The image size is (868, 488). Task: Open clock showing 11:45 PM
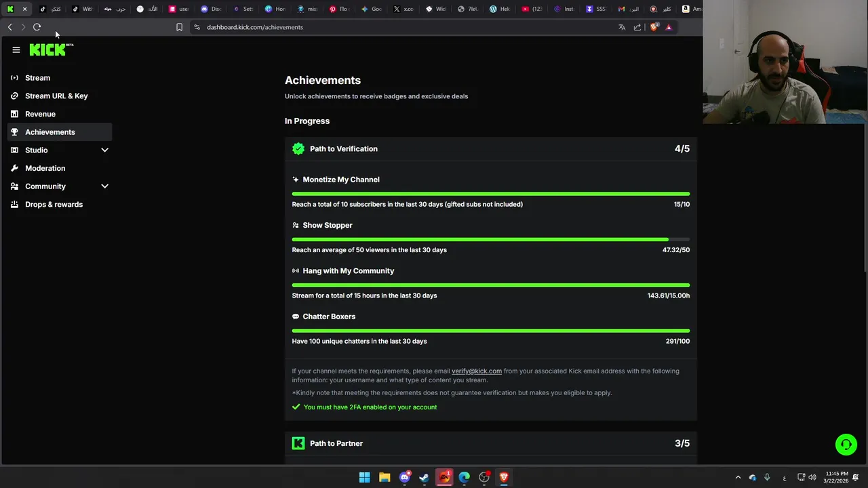[x=837, y=477]
